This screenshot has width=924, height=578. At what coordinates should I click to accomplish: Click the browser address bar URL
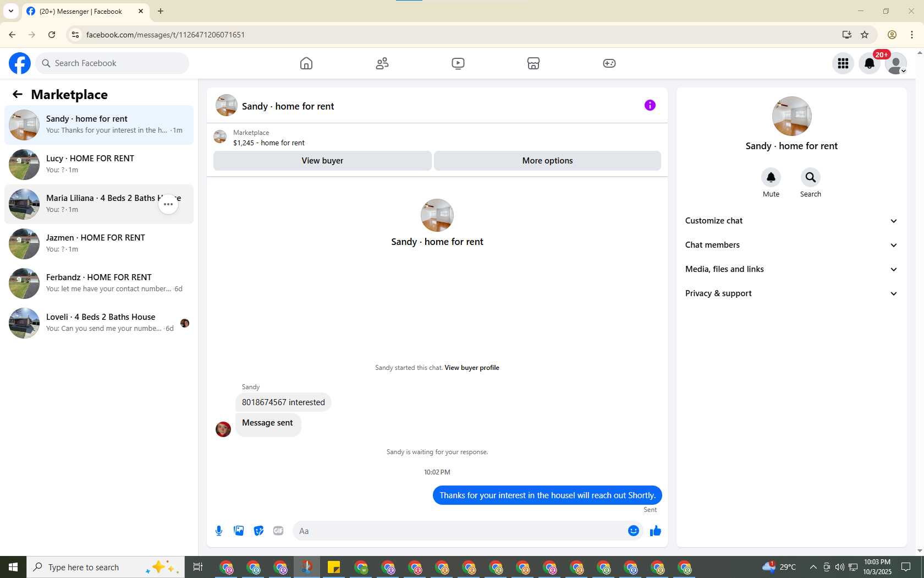point(166,35)
